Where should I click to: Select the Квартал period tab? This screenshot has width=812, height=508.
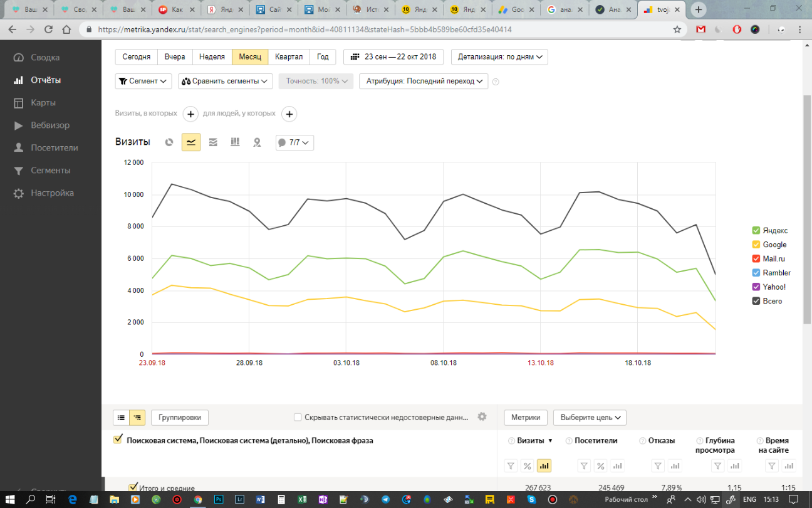(288, 56)
